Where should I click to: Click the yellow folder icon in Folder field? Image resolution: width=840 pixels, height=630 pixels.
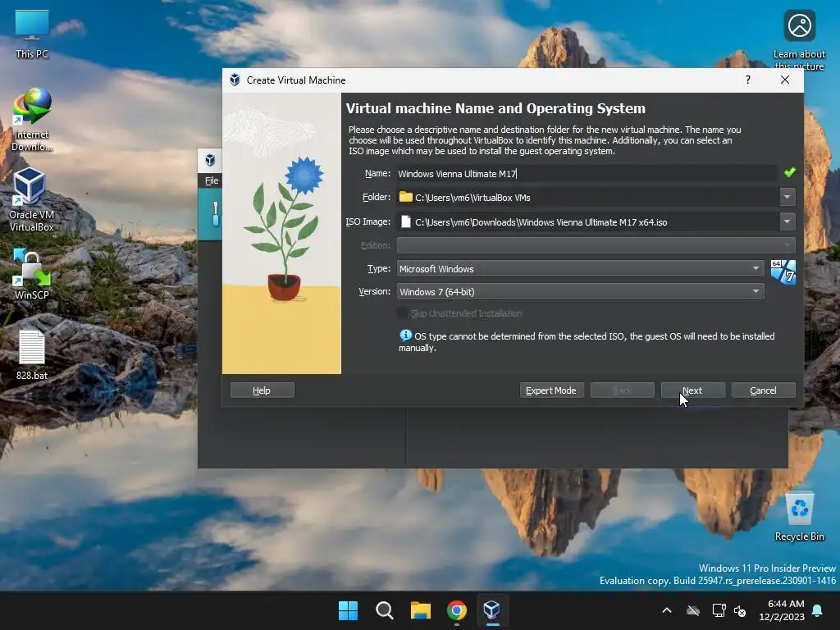[x=406, y=197]
